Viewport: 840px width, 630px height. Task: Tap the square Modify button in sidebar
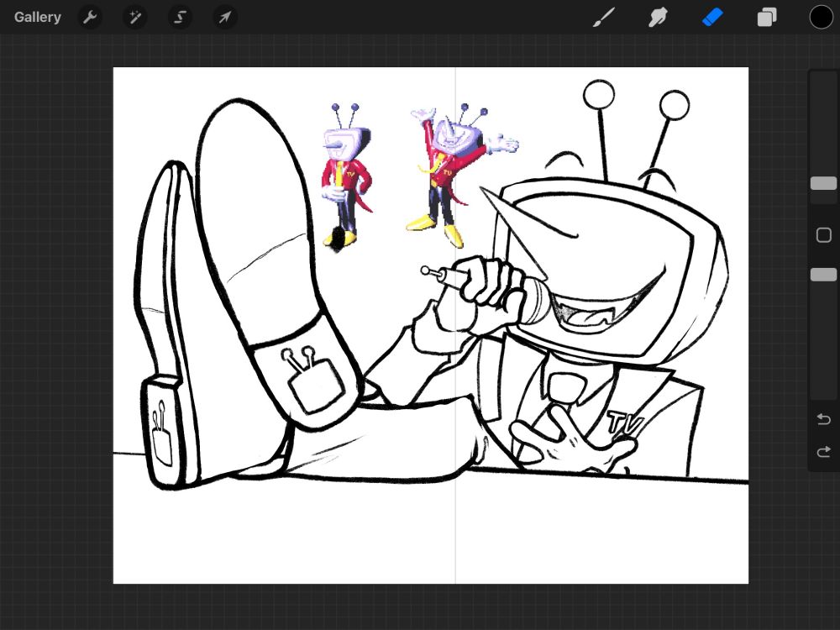tap(823, 235)
